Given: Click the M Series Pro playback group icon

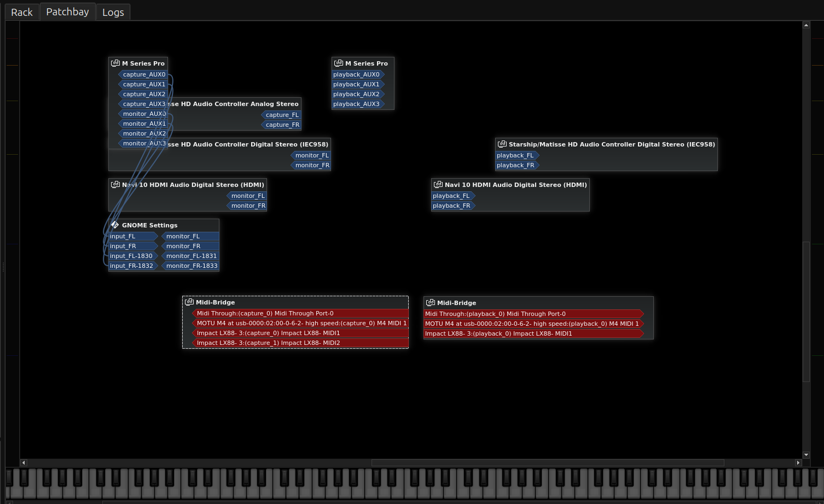Looking at the screenshot, I should [339, 63].
